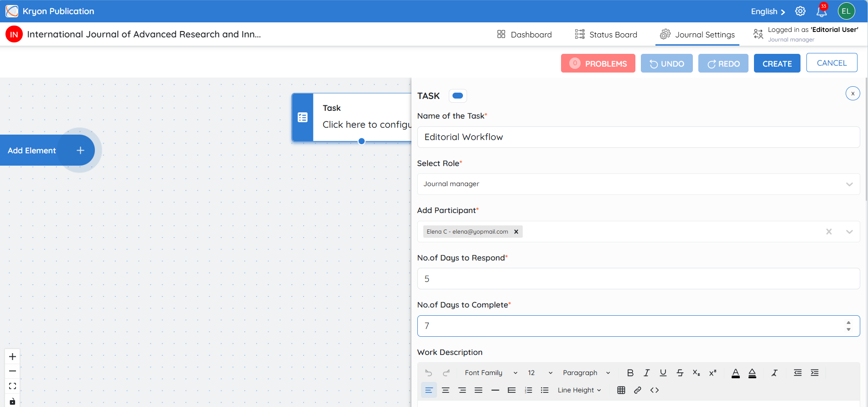Increase indent in editor toolbar
This screenshot has height=407, width=868.
(x=815, y=373)
